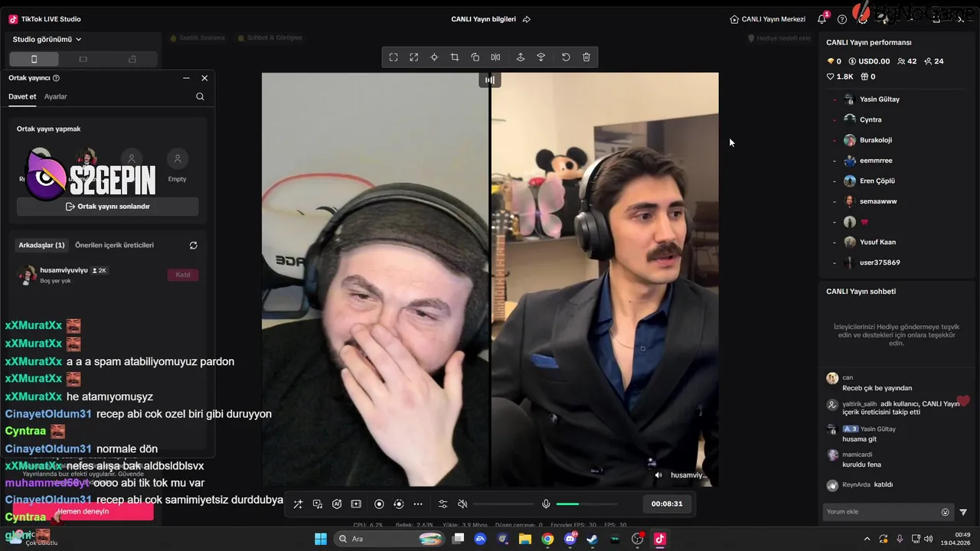
Task: Switch to Arkadaşlar (1) tab
Action: 41,245
